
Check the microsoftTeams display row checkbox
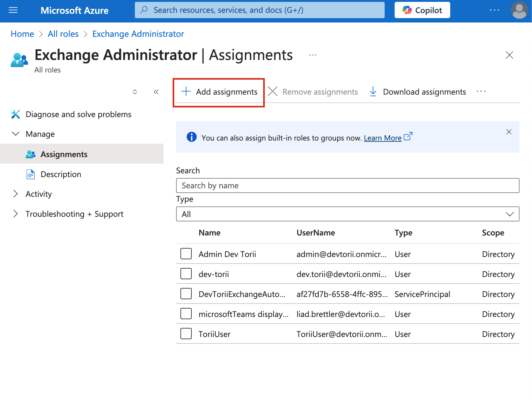click(186, 314)
